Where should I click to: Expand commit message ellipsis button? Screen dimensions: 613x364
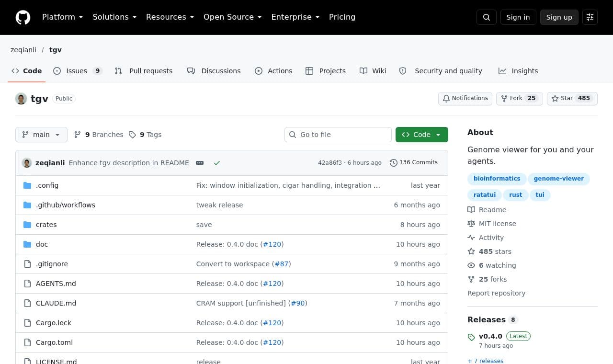point(200,163)
